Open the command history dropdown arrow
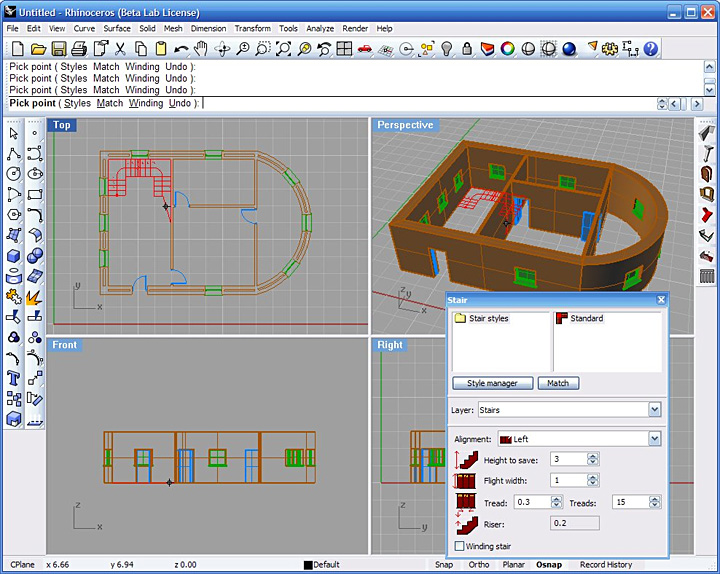The width and height of the screenshot is (720, 574). 662,103
